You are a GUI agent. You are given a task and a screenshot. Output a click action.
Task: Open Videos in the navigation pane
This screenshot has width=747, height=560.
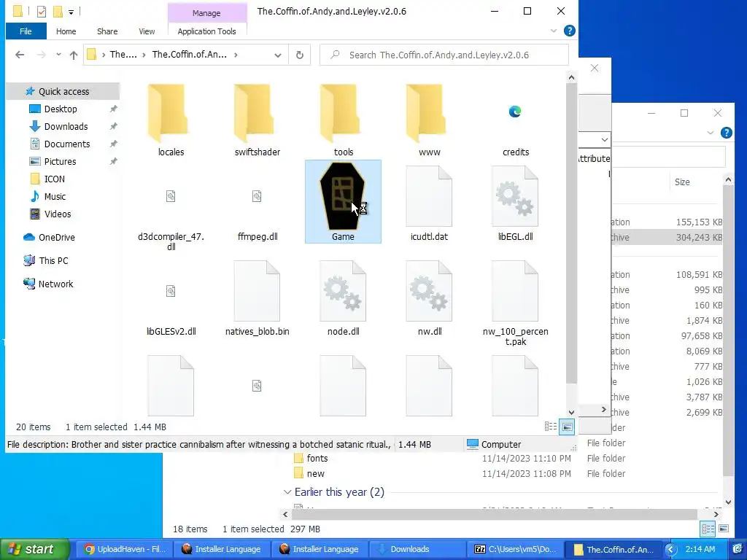(58, 214)
